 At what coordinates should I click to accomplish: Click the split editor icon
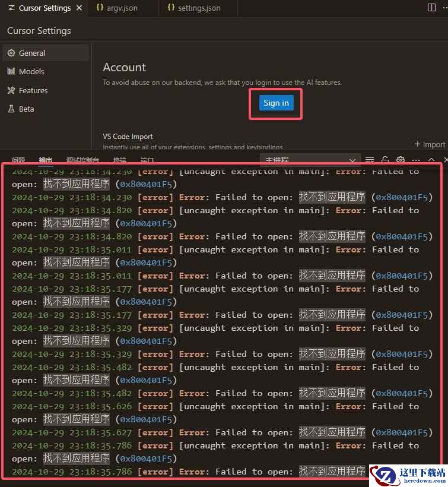[431, 8]
